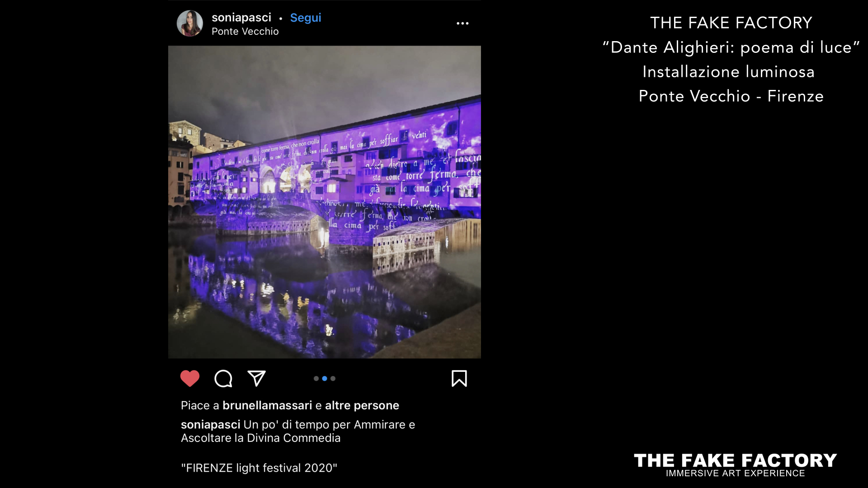Image resolution: width=868 pixels, height=488 pixels.
Task: Go to the first carousel dot
Action: [316, 379]
